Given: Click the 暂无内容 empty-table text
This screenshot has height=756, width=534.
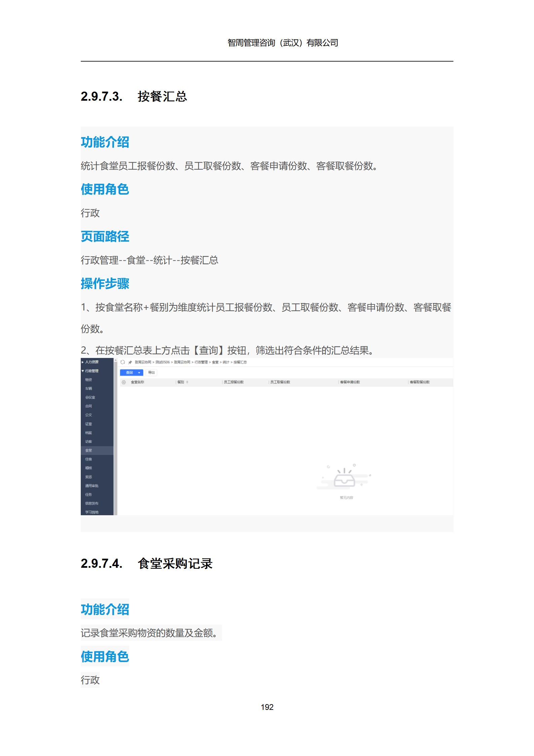Looking at the screenshot, I should click(346, 498).
